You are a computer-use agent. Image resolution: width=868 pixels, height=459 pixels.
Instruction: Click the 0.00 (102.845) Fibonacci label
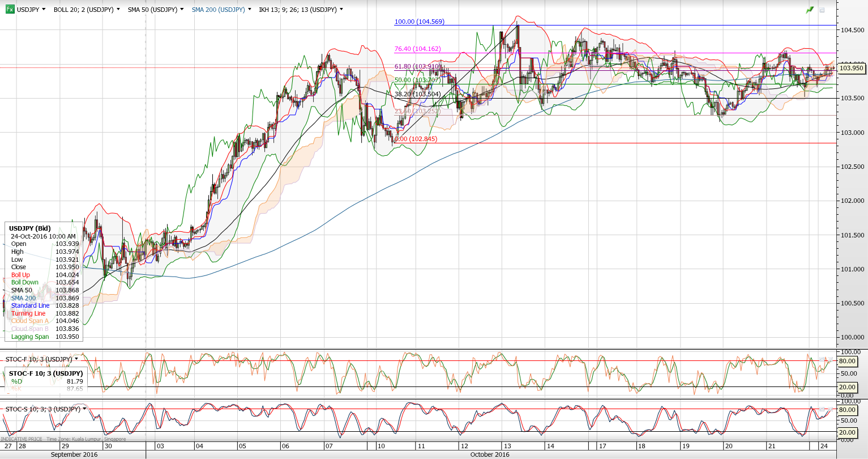(416, 139)
